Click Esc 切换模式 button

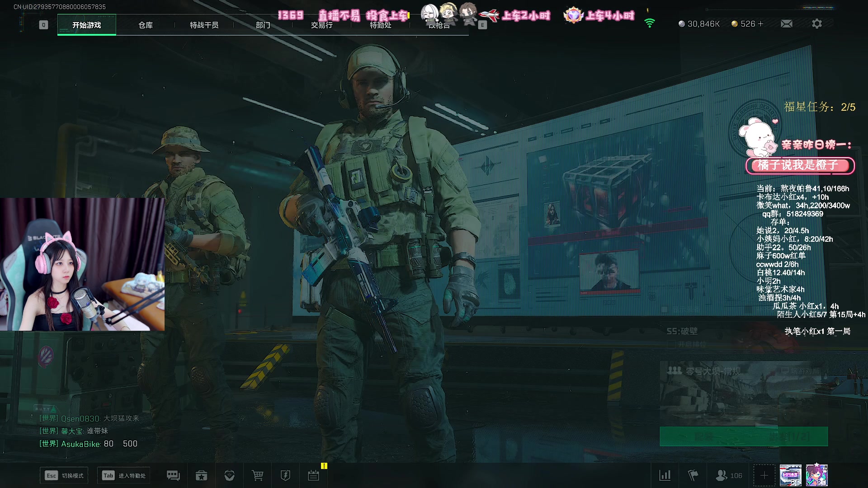point(64,475)
